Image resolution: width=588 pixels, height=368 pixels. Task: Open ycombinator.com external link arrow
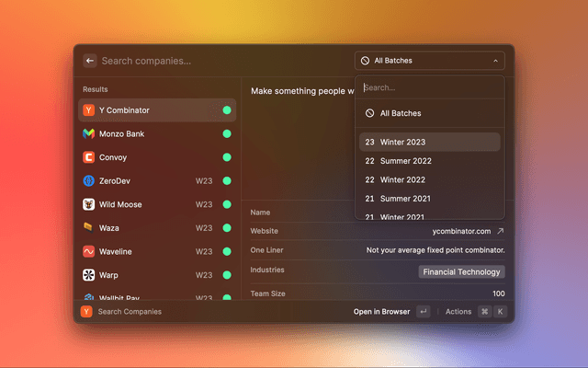click(x=501, y=231)
